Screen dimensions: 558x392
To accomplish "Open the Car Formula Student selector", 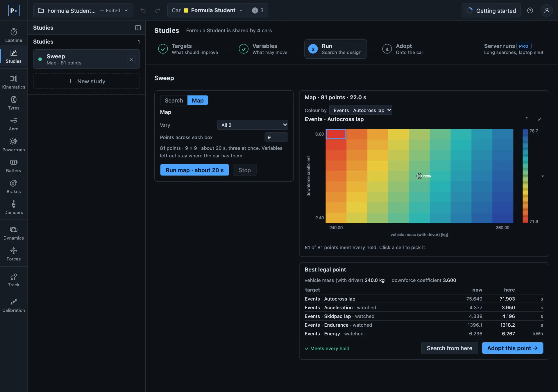I will 208,10.
